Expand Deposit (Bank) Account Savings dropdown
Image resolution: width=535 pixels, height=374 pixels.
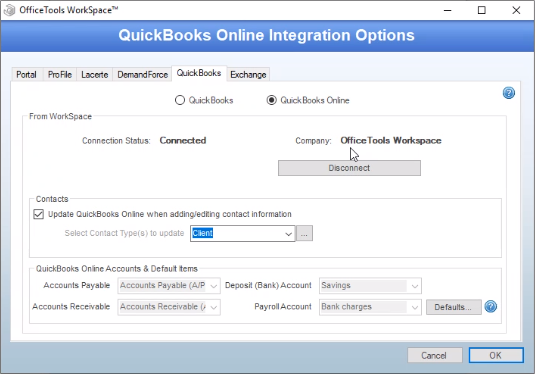370,286
